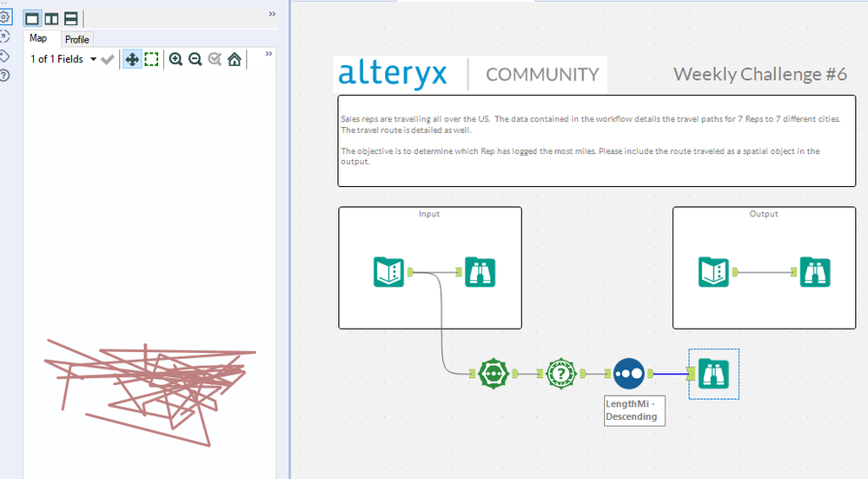
Task: Click the gear settings sidebar icon
Action: coord(4,17)
